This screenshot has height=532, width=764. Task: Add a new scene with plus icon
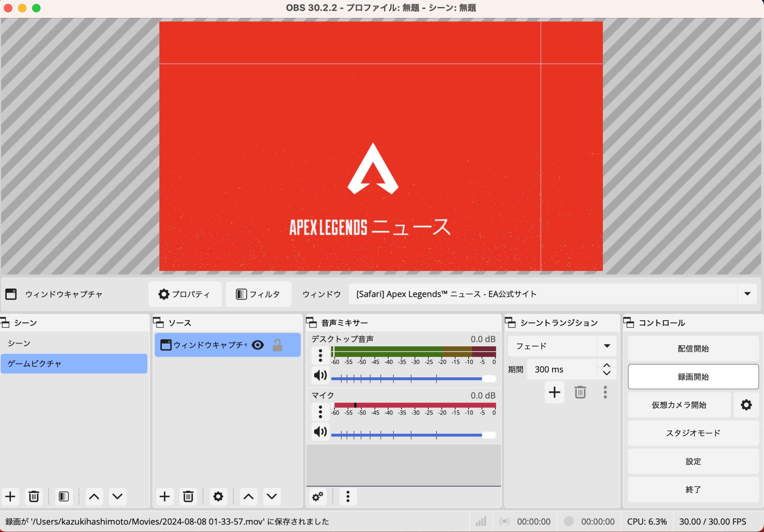click(x=10, y=496)
